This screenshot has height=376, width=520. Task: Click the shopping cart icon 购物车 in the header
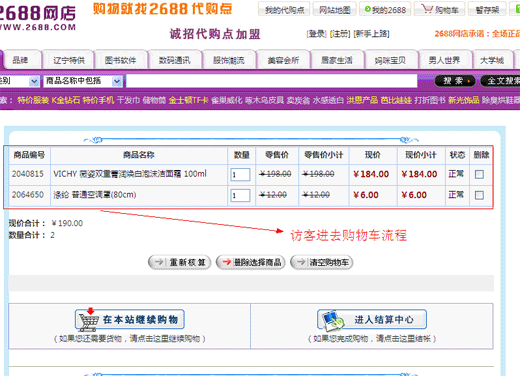pos(427,9)
